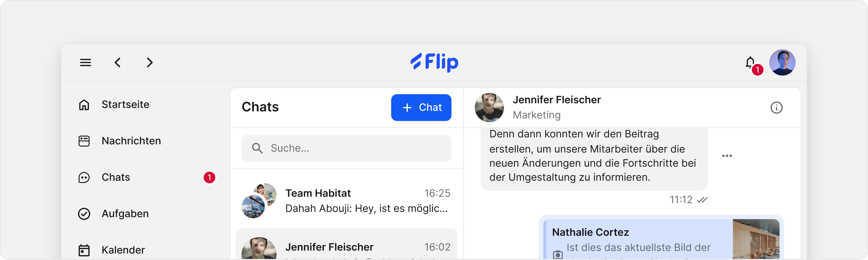
Task: Open the quoted image thumbnail
Action: pyautogui.click(x=756, y=239)
